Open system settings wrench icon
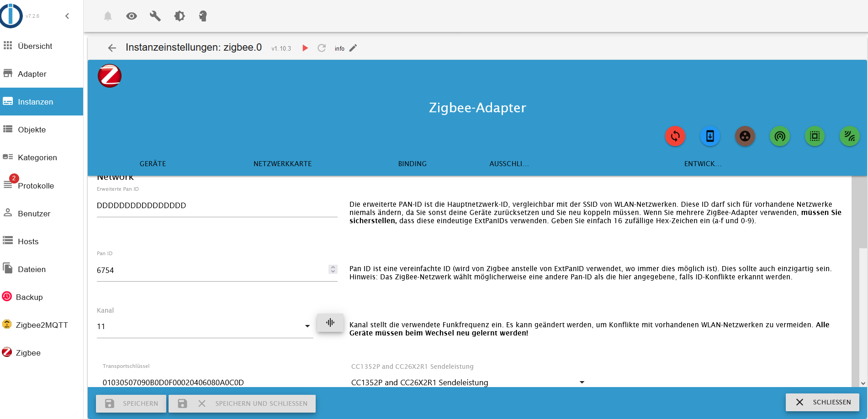This screenshot has width=868, height=419. coord(155,16)
